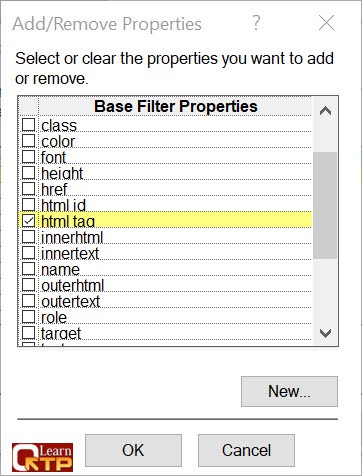Image resolution: width=362 pixels, height=476 pixels.
Task: Confirm with the OK button
Action: (133, 450)
